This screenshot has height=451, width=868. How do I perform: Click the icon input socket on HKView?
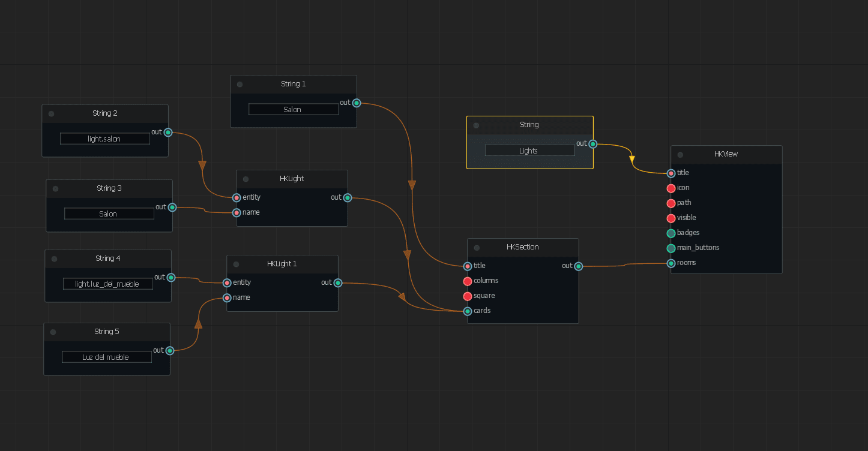click(x=671, y=188)
